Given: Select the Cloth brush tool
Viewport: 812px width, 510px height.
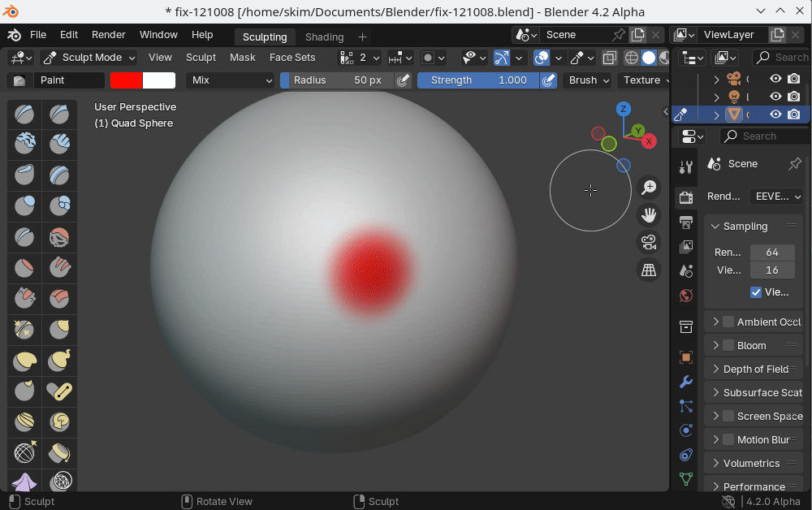Looking at the screenshot, I should point(24,482).
